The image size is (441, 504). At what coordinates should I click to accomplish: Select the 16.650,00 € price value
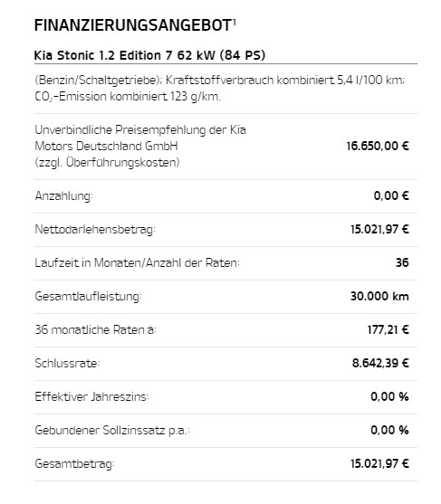click(378, 146)
